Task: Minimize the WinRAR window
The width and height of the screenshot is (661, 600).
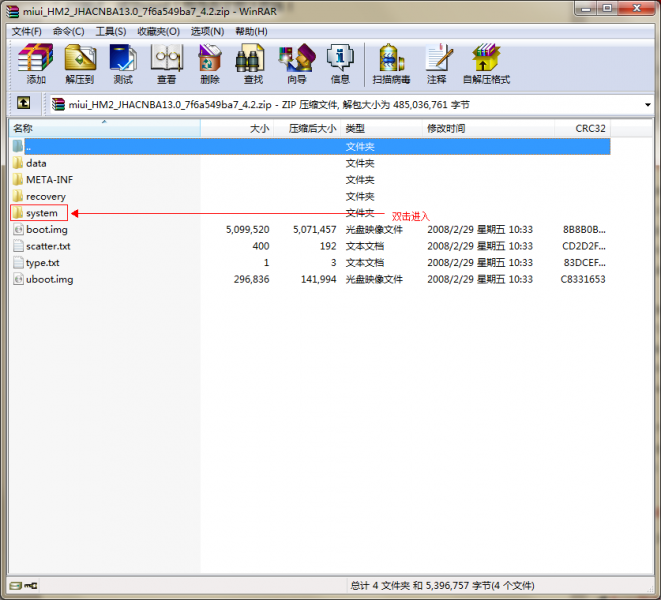Action: pos(585,8)
